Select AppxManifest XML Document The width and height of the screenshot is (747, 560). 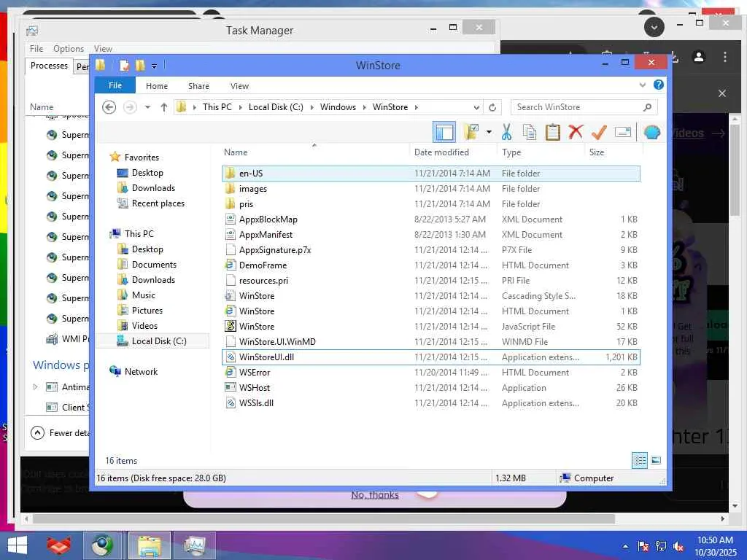click(x=430, y=235)
